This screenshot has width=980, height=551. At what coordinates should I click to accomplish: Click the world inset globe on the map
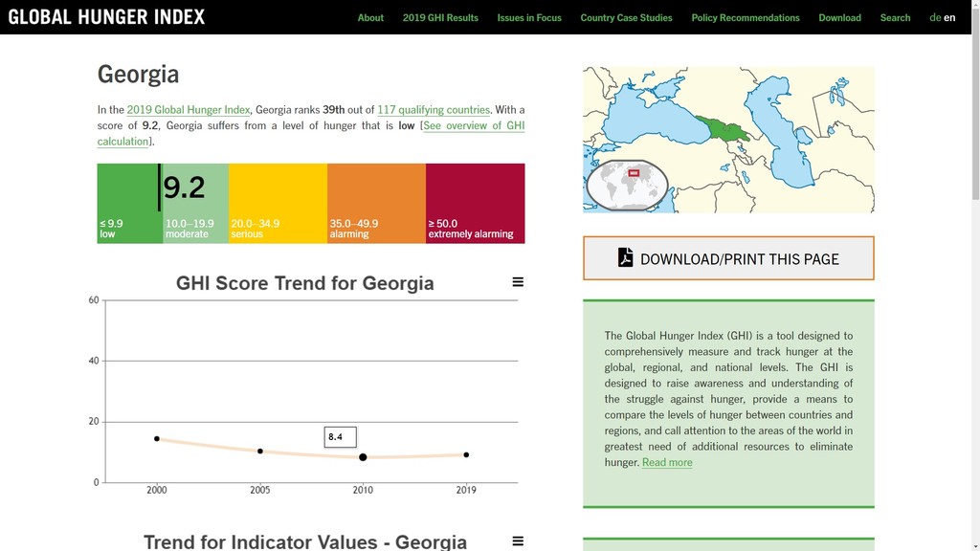click(x=627, y=185)
